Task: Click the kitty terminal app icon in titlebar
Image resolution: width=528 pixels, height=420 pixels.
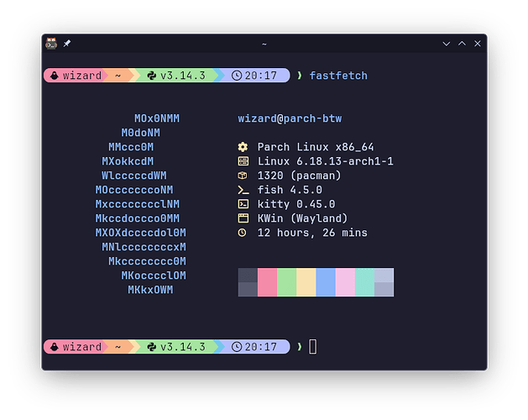Action: [x=51, y=44]
